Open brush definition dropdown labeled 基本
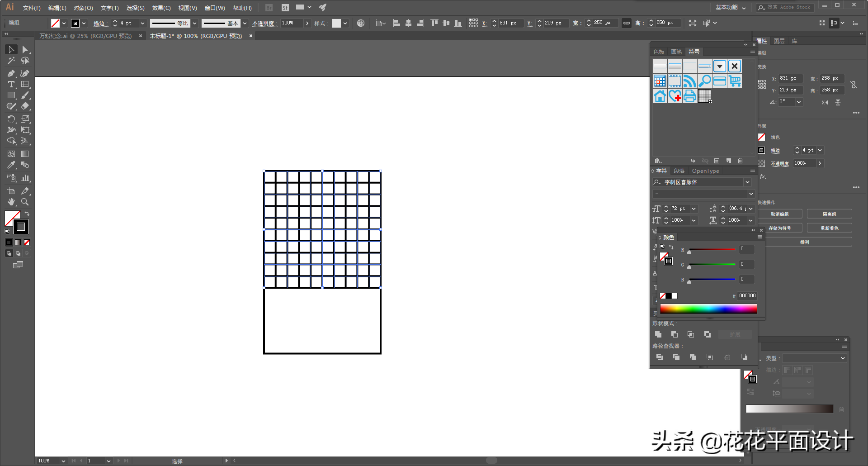This screenshot has width=868, height=466. tap(245, 23)
